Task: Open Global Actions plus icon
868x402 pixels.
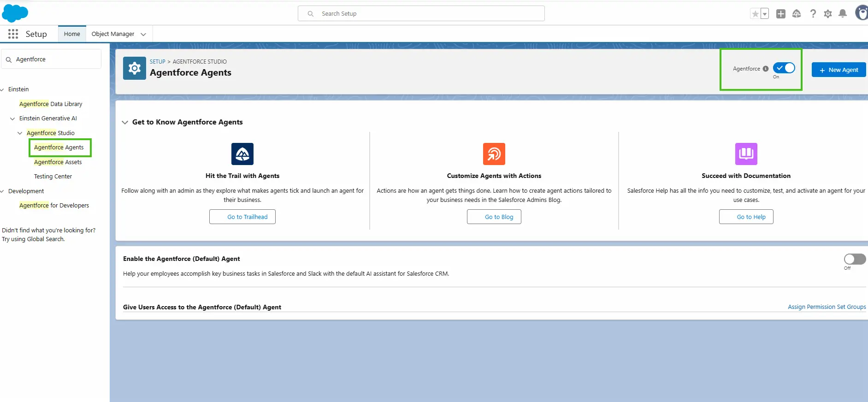Action: coord(780,14)
